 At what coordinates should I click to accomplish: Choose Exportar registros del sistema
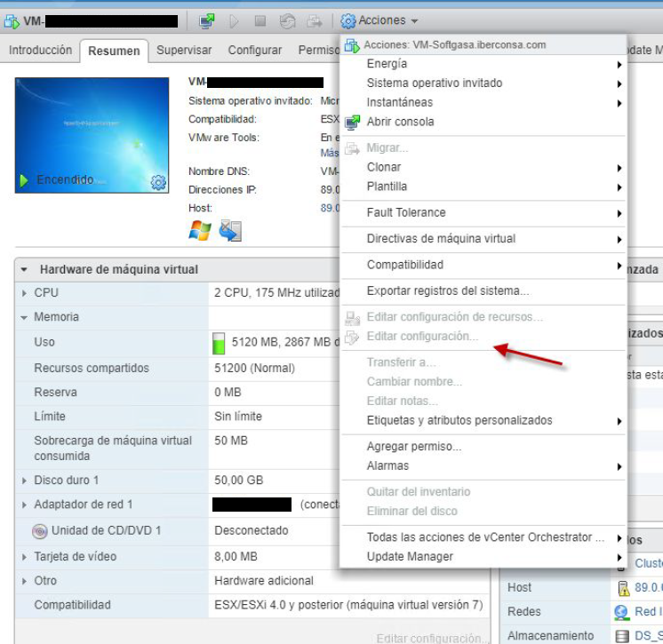point(483,291)
